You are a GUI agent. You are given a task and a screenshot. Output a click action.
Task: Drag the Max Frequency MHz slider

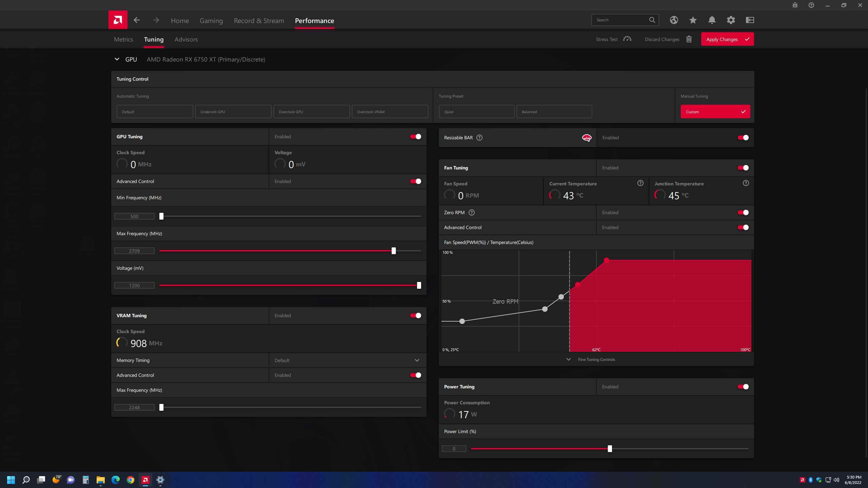[x=393, y=250]
